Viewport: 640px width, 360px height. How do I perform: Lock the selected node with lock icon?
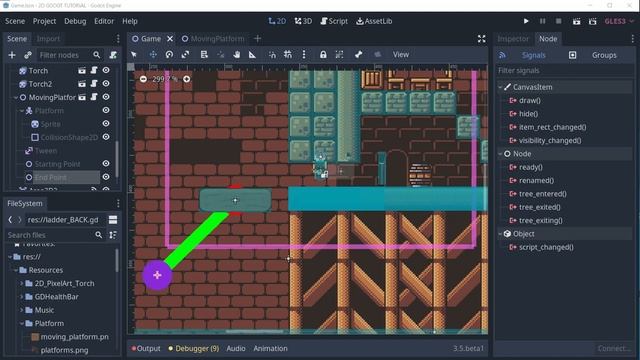pyautogui.click(x=323, y=55)
